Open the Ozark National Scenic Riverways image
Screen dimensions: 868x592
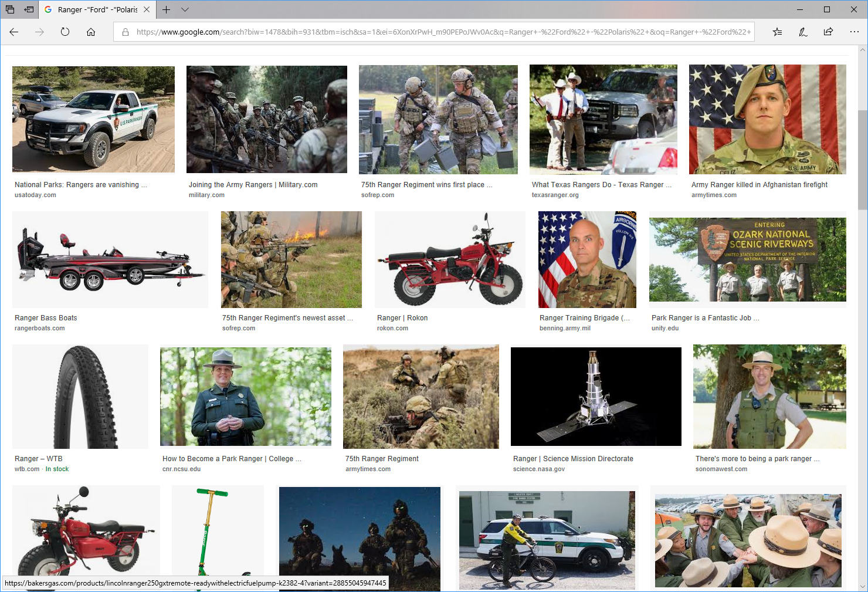point(747,259)
